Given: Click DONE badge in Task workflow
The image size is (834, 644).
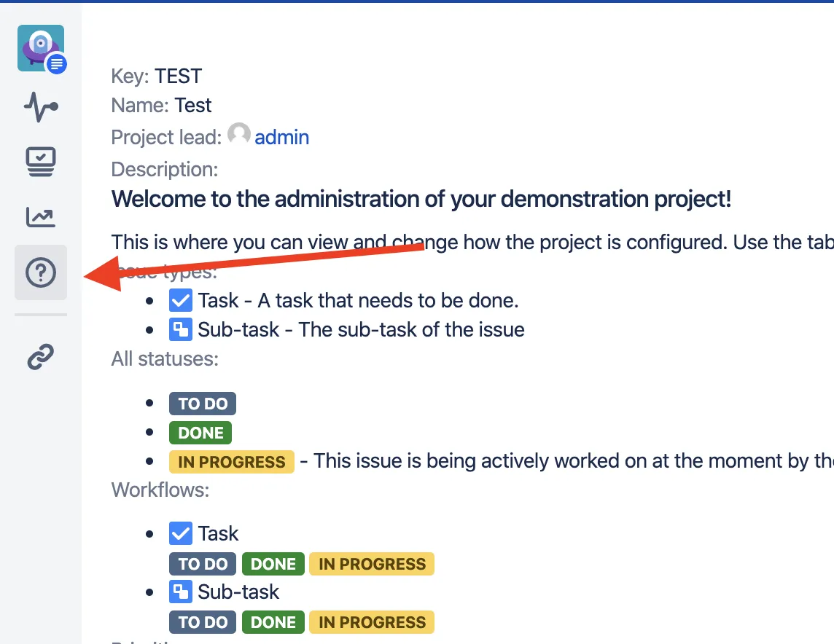Looking at the screenshot, I should [273, 564].
